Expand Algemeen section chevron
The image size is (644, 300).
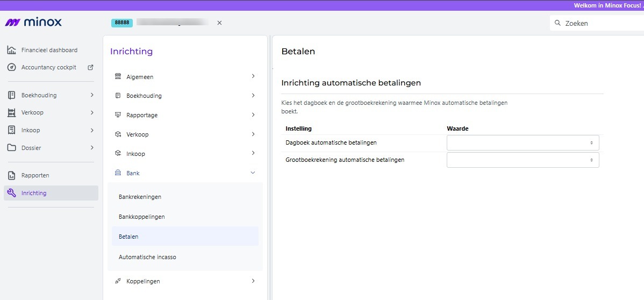[253, 76]
